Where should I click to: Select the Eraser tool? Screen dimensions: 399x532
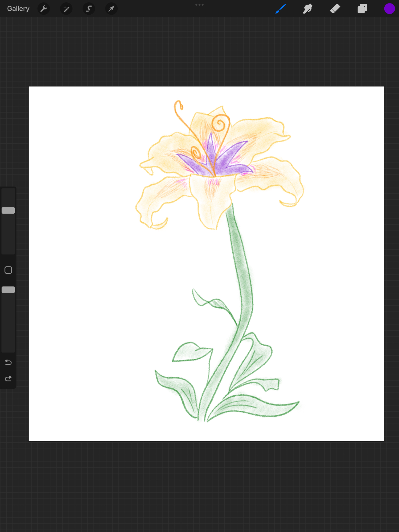click(x=335, y=9)
